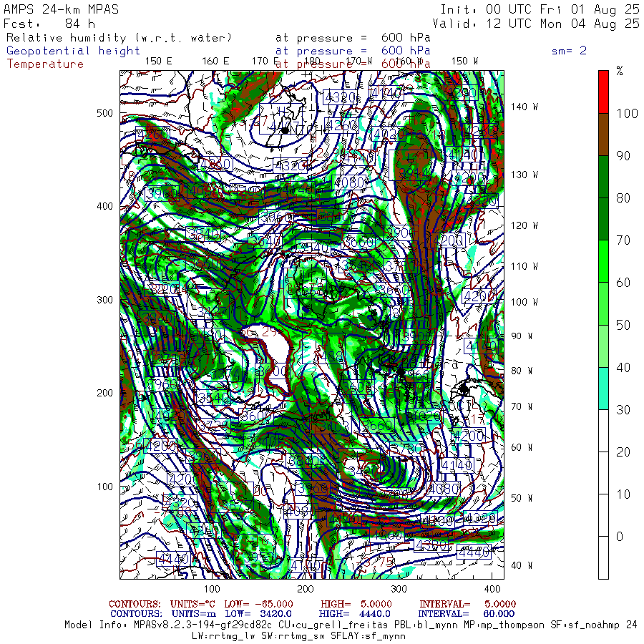Click the bottom axis tick label 200
Screen dimensions: 644x644
tap(305, 589)
